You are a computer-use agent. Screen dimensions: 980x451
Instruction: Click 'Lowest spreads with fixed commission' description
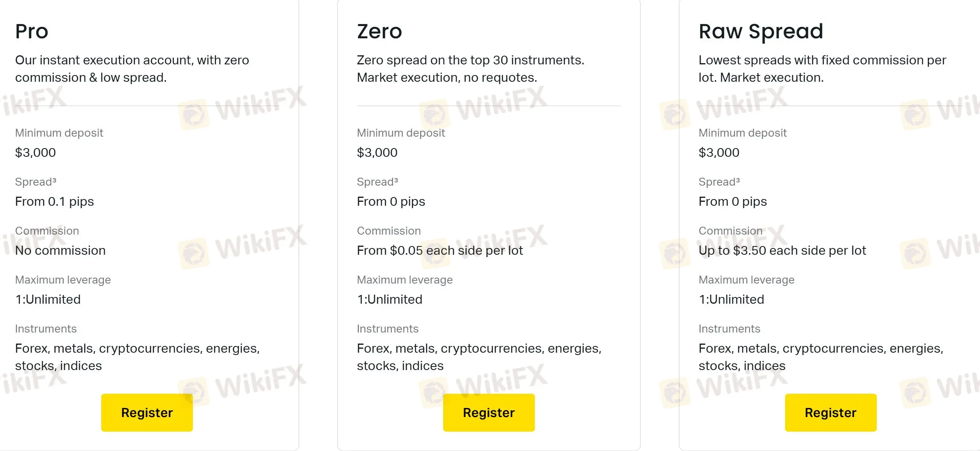point(822,69)
